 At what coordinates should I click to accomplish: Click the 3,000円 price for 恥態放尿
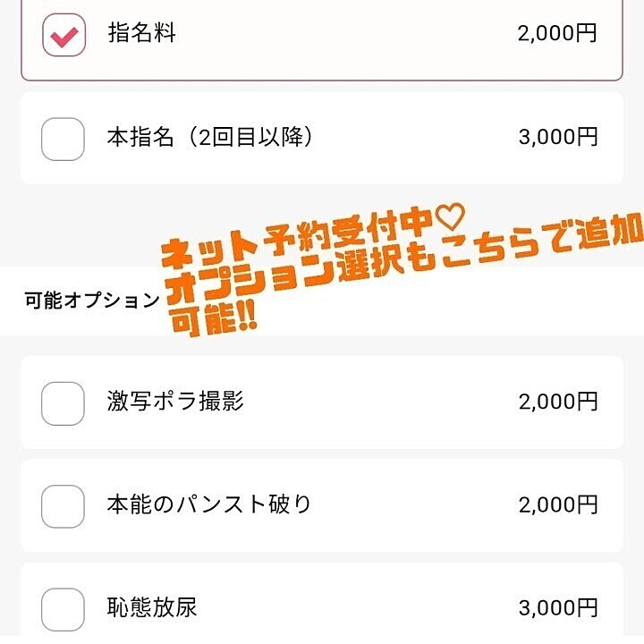tap(558, 609)
